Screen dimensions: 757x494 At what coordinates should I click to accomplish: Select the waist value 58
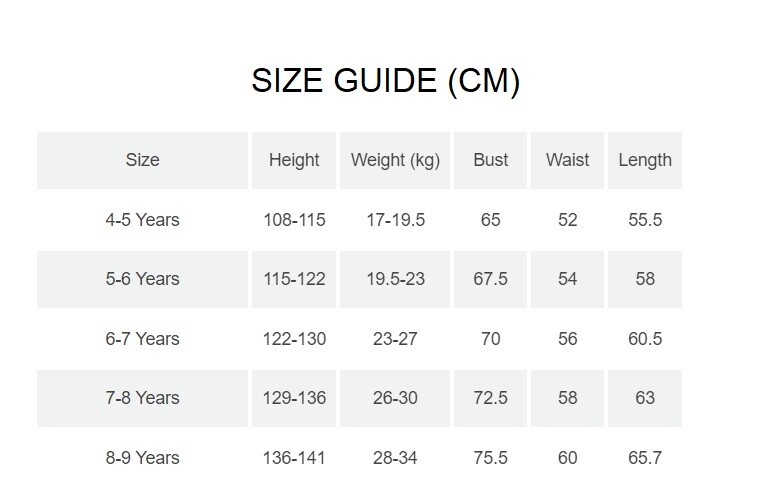point(567,398)
